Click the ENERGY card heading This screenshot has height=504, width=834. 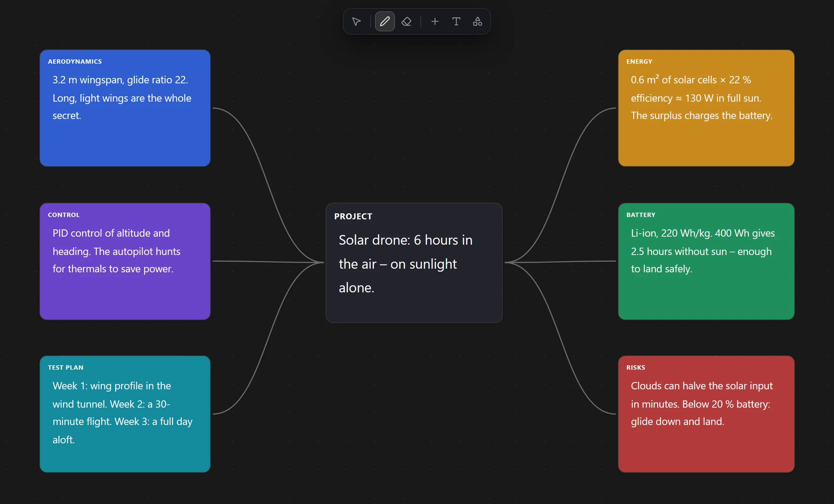[639, 62]
